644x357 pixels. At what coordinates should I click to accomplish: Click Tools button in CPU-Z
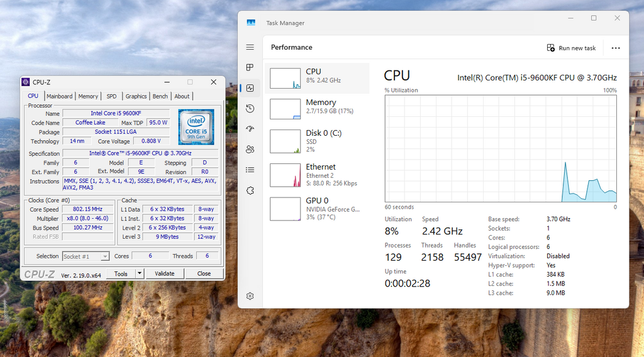pyautogui.click(x=121, y=273)
